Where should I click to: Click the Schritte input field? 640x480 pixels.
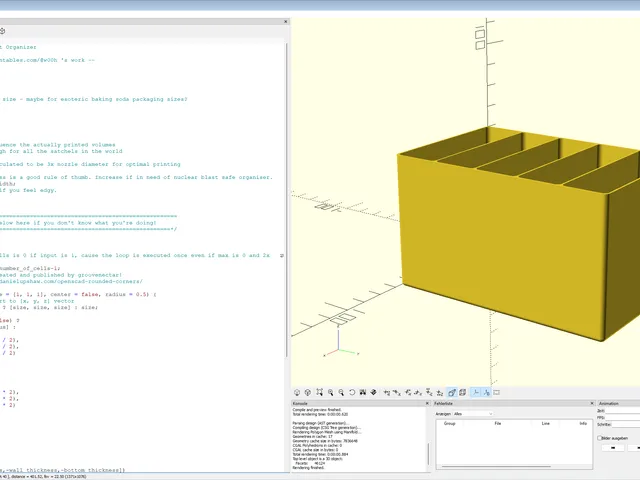pos(626,425)
